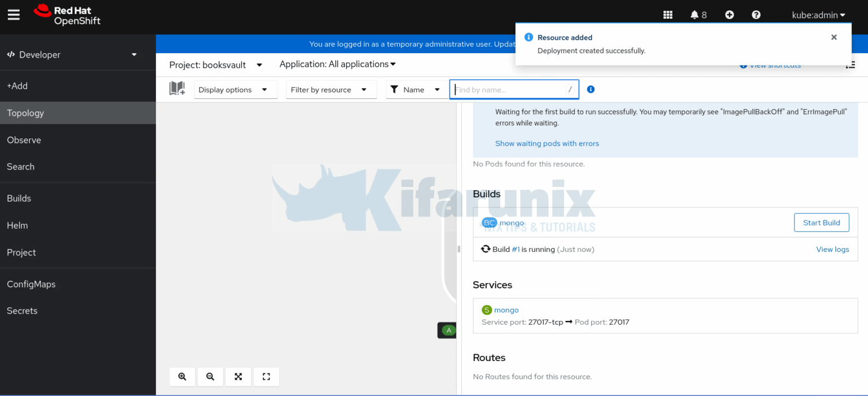This screenshot has height=396, width=868.
Task: Open the Filter by resource dropdown
Action: [x=328, y=90]
